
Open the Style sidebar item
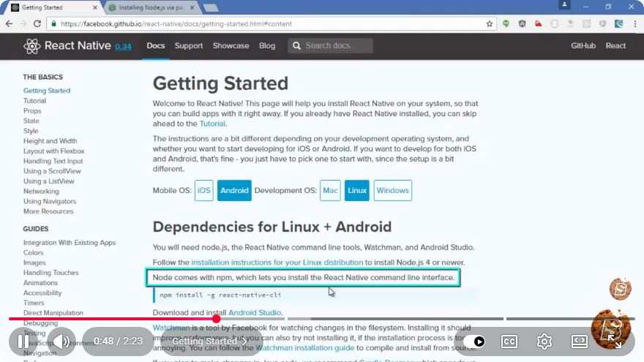(31, 130)
